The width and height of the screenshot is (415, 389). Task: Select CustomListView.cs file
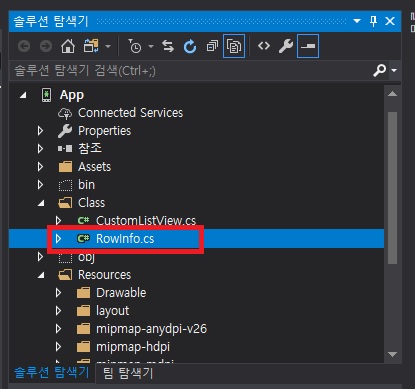point(146,221)
